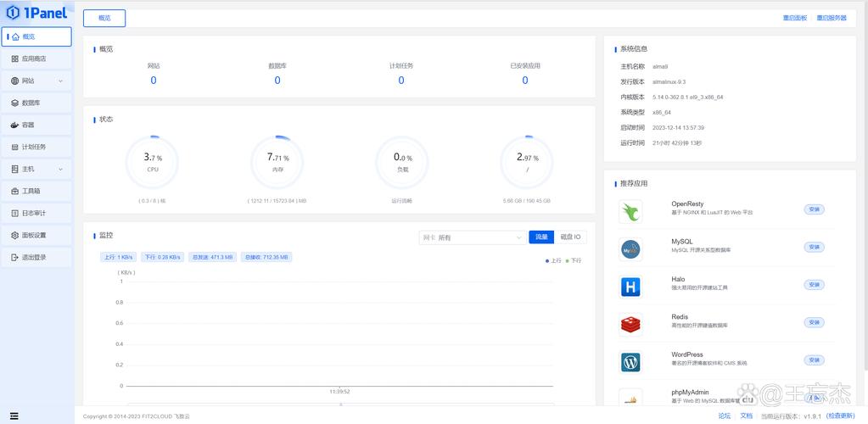868x424 pixels.
Task: Click the WordPress app icon
Action: point(630,362)
